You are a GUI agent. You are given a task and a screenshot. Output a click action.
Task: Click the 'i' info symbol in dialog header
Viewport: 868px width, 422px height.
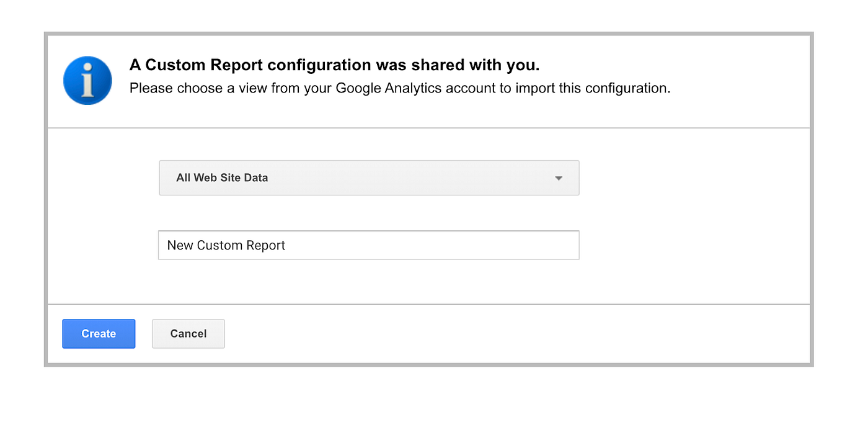(87, 80)
